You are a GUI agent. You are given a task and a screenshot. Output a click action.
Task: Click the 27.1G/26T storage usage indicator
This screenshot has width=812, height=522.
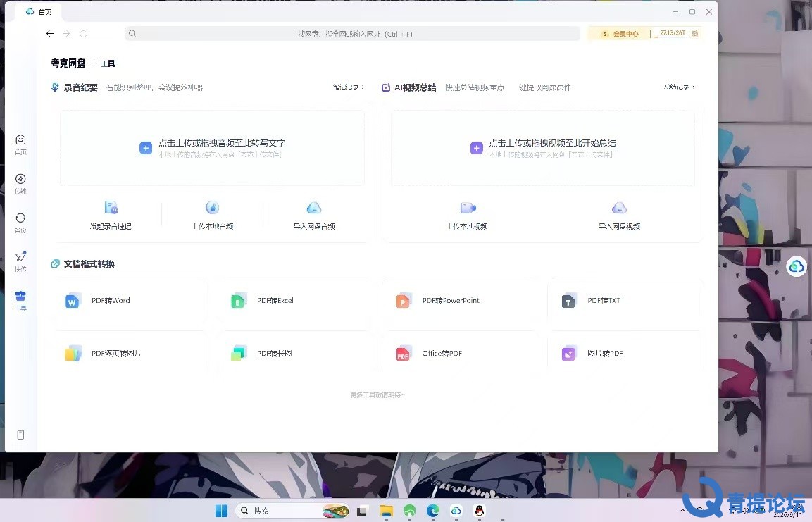click(x=672, y=33)
